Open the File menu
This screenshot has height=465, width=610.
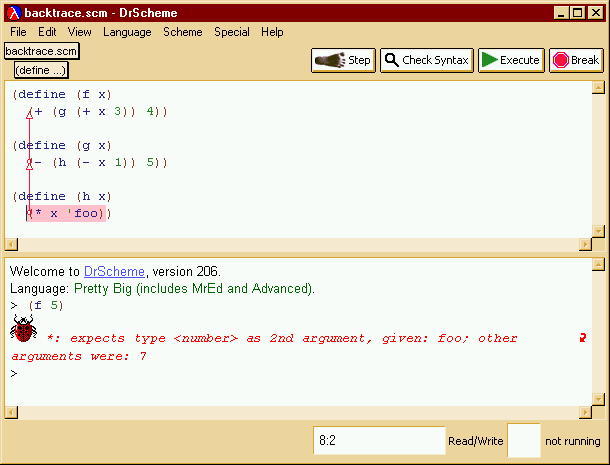18,32
